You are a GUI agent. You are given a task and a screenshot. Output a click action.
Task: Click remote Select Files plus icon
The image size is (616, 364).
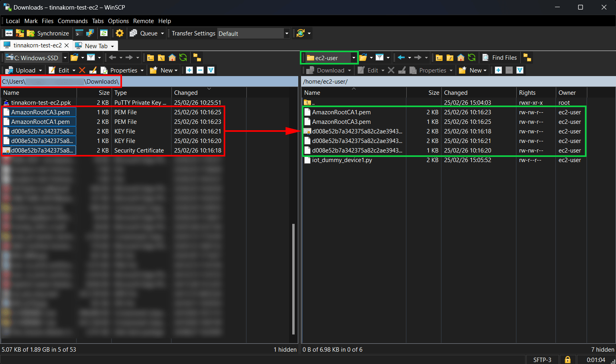pyautogui.click(x=498, y=70)
